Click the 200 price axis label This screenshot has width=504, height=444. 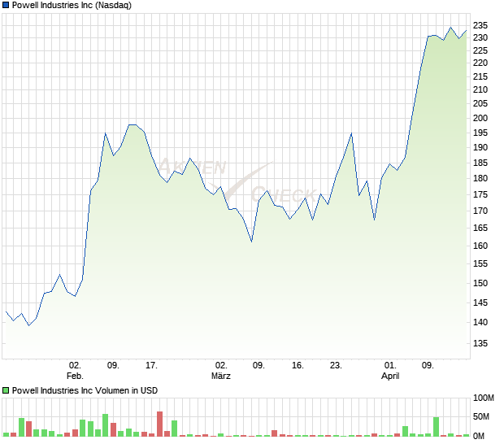click(x=480, y=118)
